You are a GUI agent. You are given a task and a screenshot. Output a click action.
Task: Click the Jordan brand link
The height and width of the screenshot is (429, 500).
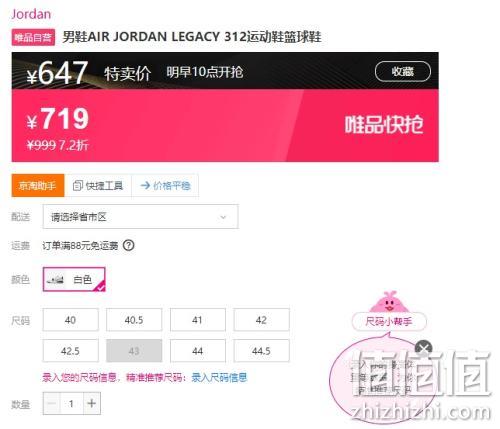pos(31,14)
